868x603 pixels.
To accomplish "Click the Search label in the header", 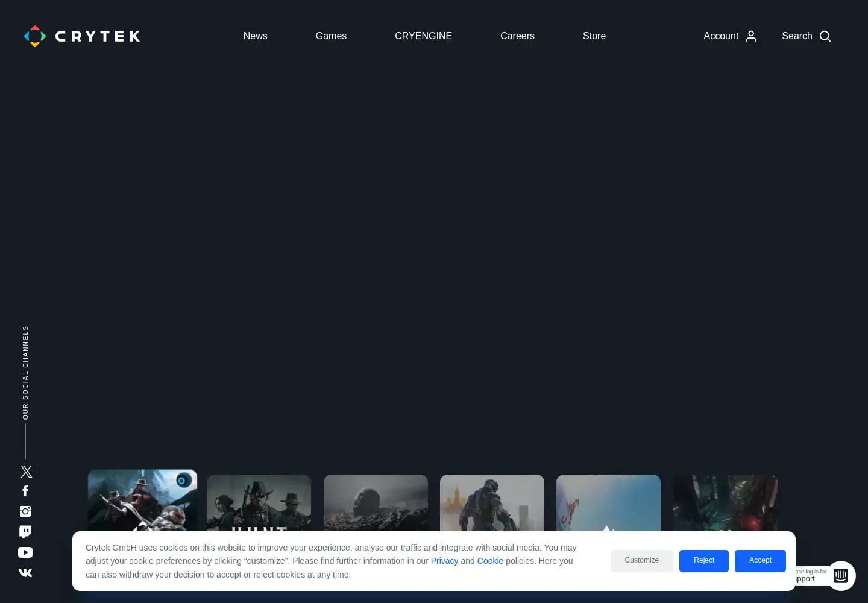I will tap(797, 36).
